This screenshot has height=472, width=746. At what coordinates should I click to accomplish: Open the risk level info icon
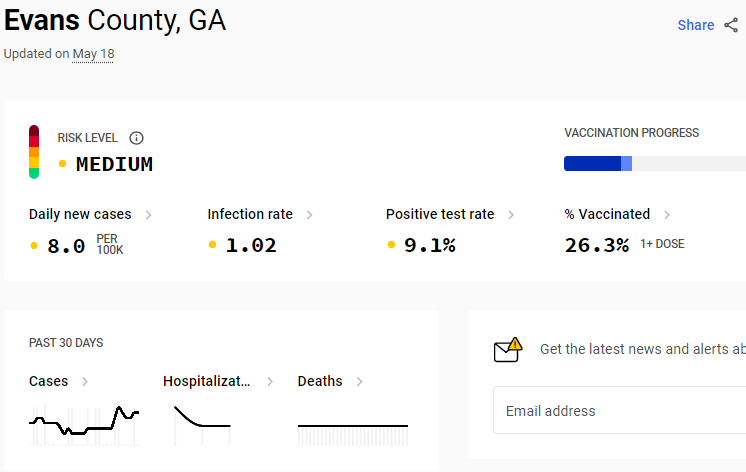point(137,138)
